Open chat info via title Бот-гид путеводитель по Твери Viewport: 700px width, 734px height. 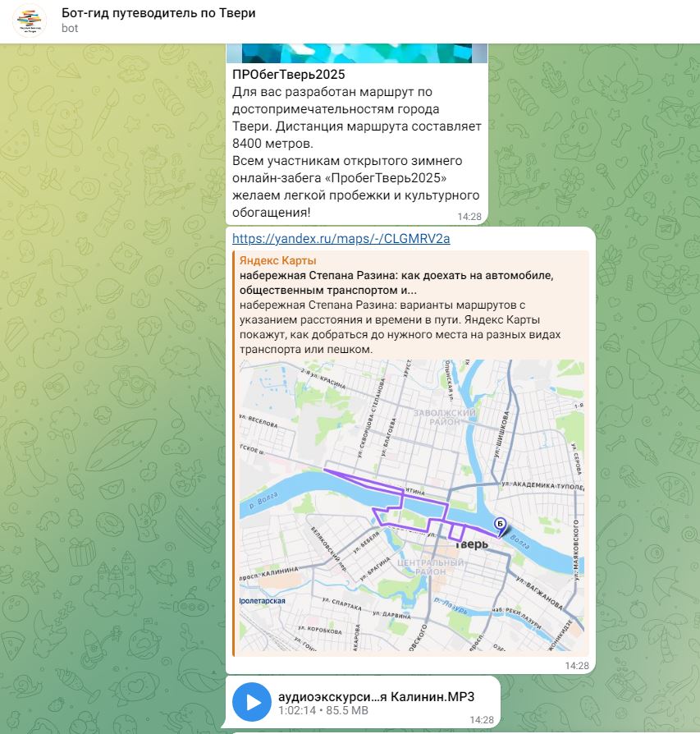(158, 13)
